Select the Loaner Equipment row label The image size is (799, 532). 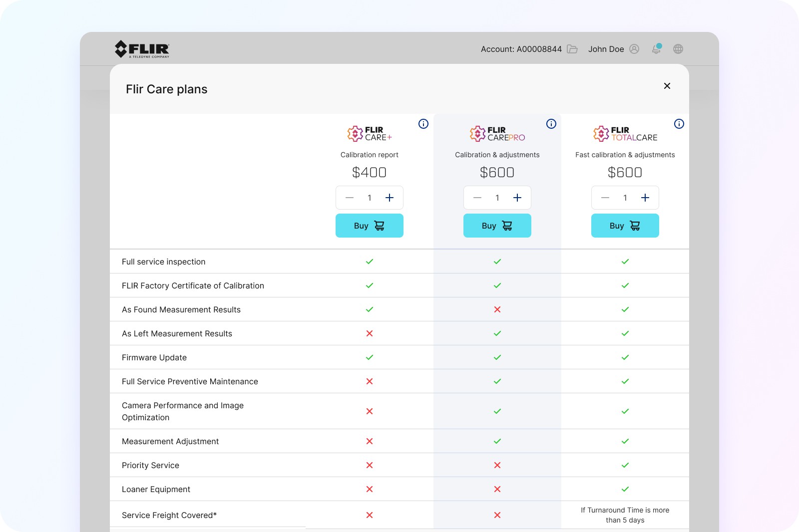[x=156, y=489]
